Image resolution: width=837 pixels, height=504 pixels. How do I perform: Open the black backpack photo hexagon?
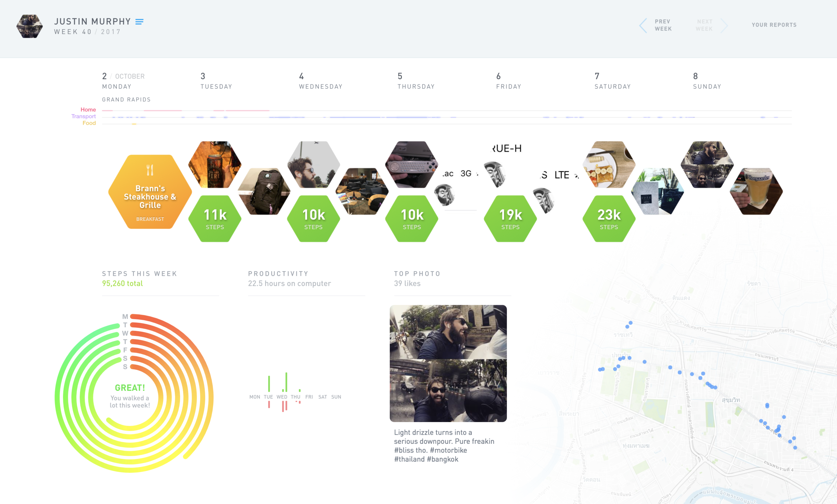coord(264,191)
